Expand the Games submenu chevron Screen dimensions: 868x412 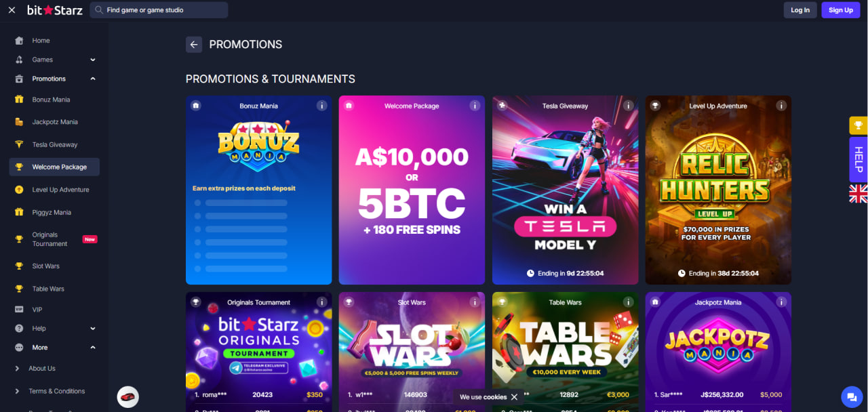93,60
